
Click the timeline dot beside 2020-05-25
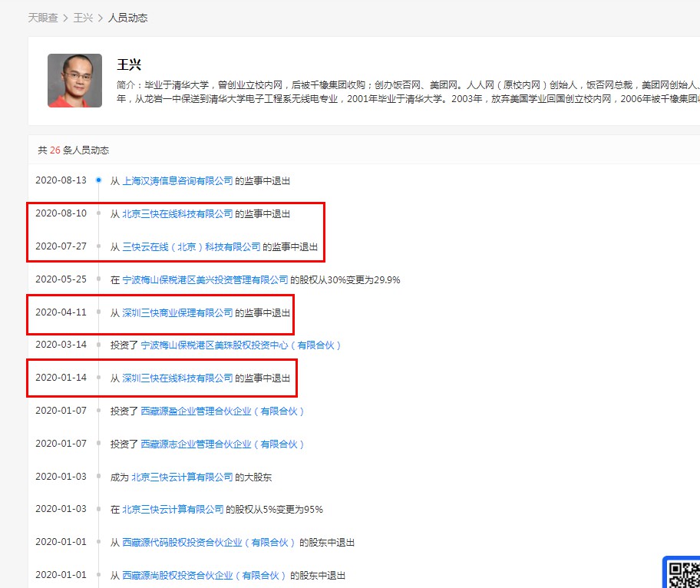tap(99, 279)
